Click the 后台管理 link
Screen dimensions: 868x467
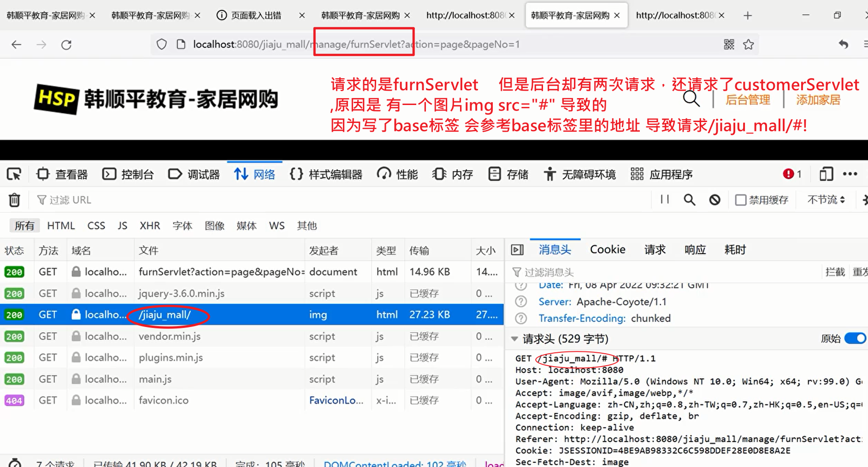748,100
